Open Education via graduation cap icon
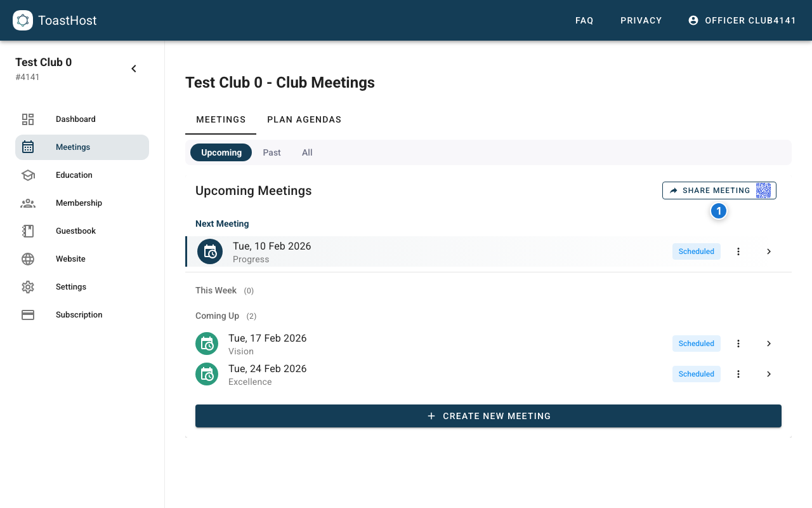The height and width of the screenshot is (508, 812). tap(28, 175)
